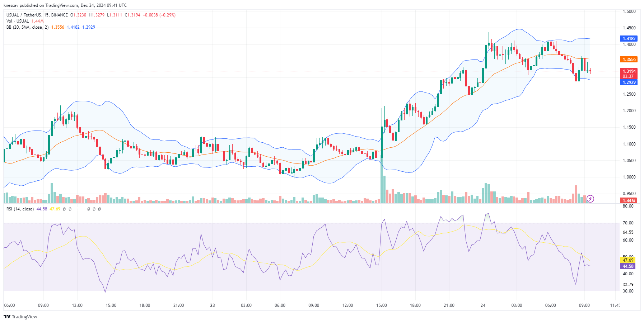This screenshot has height=323, width=644.
Task: Click the close value C1.3194 in legend
Action: tap(132, 15)
